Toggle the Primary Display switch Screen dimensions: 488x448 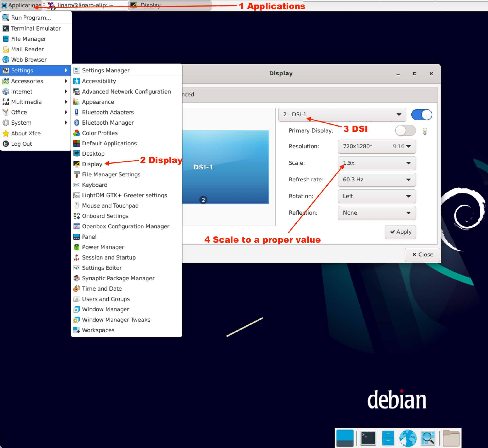[x=405, y=131]
